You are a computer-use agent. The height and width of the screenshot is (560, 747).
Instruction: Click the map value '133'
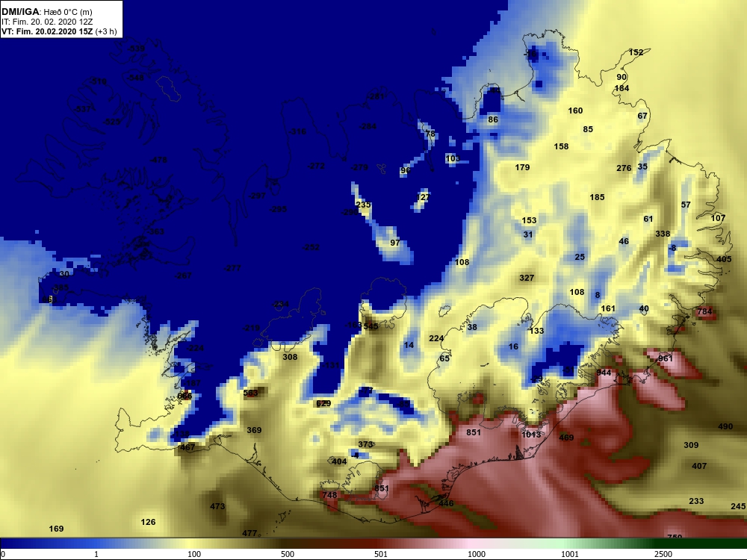tap(536, 331)
